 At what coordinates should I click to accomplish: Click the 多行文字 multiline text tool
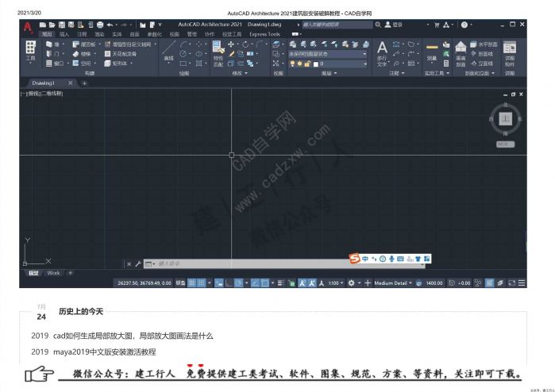tap(382, 53)
